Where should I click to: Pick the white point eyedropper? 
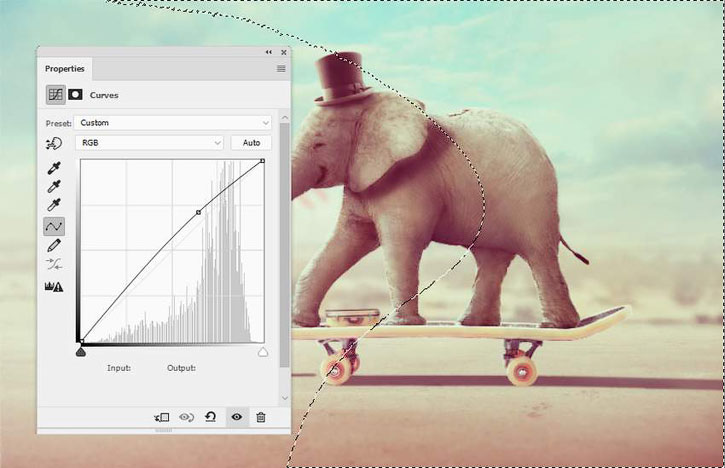click(54, 205)
